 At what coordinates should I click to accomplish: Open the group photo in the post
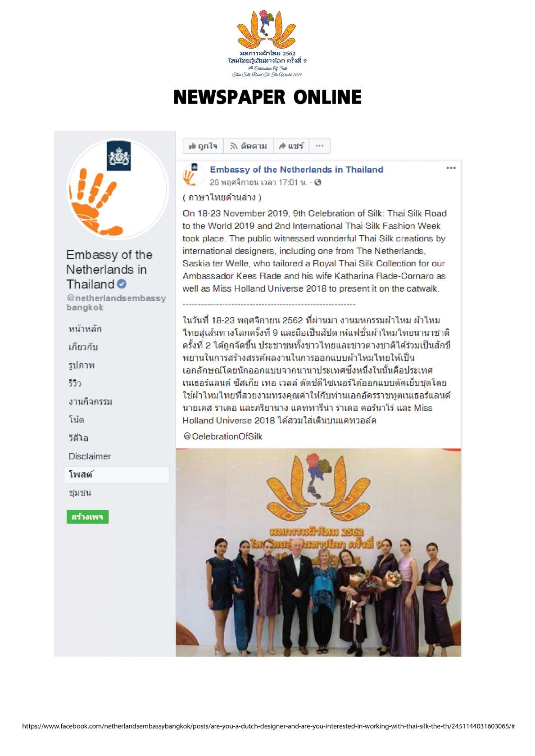coord(318,553)
